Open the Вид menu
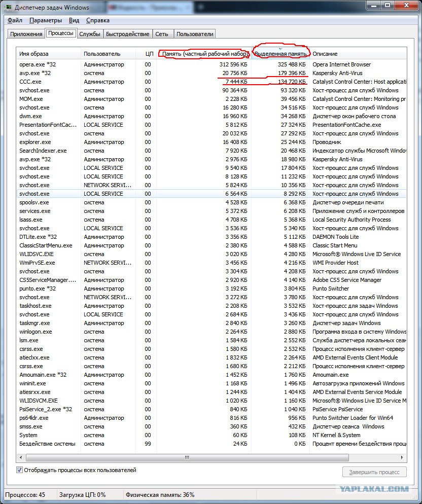 click(74, 20)
